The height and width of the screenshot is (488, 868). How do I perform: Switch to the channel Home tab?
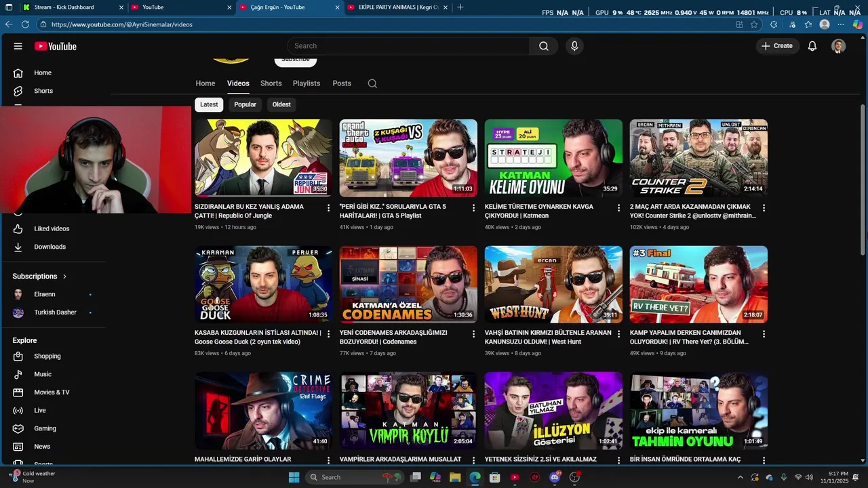(x=205, y=83)
